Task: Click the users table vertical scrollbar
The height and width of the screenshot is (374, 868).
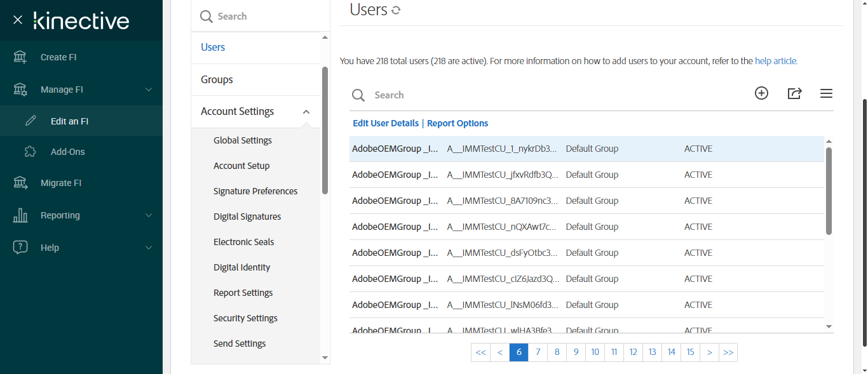Action: point(829,190)
